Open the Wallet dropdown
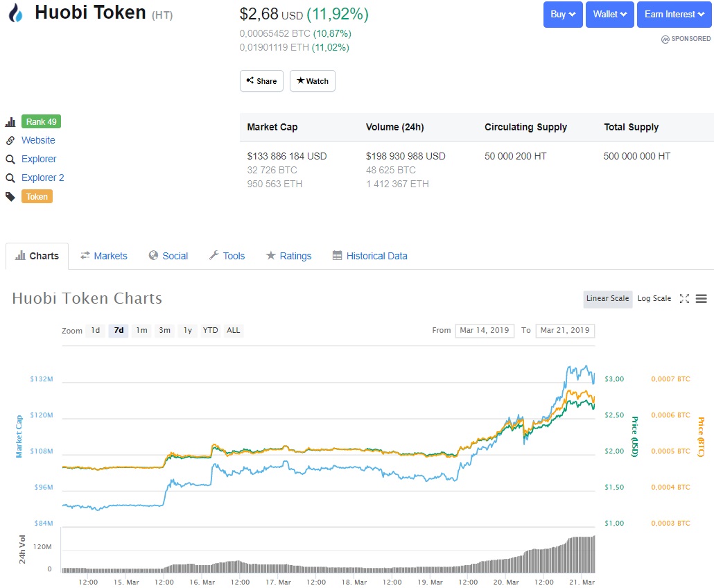The image size is (714, 588). pyautogui.click(x=610, y=15)
